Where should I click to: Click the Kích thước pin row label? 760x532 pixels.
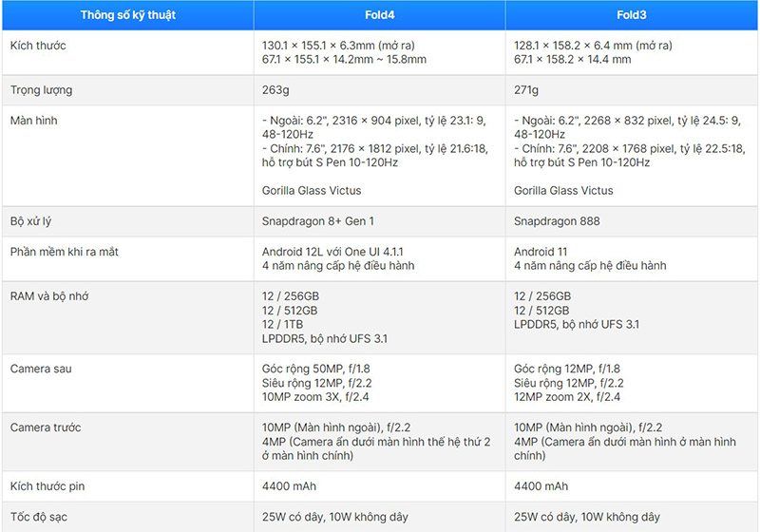pos(47,486)
